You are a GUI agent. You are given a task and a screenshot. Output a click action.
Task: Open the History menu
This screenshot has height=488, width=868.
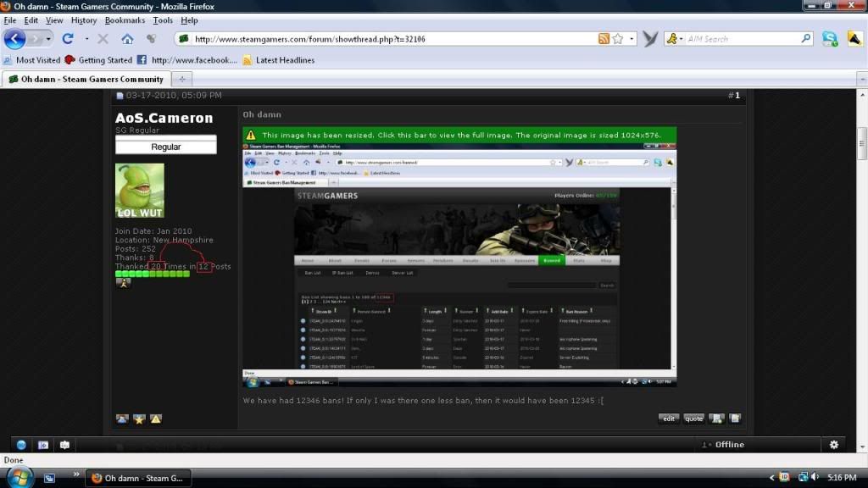point(84,19)
